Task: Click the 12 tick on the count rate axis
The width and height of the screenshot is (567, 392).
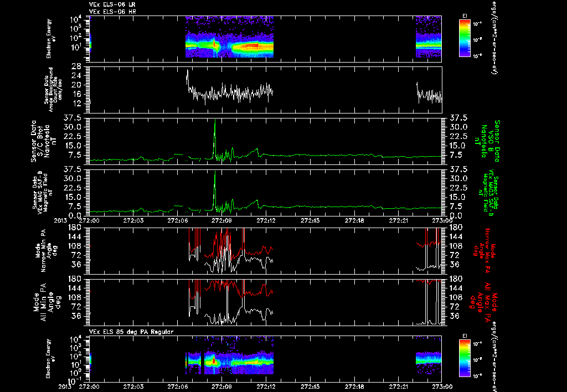Action: point(76,104)
